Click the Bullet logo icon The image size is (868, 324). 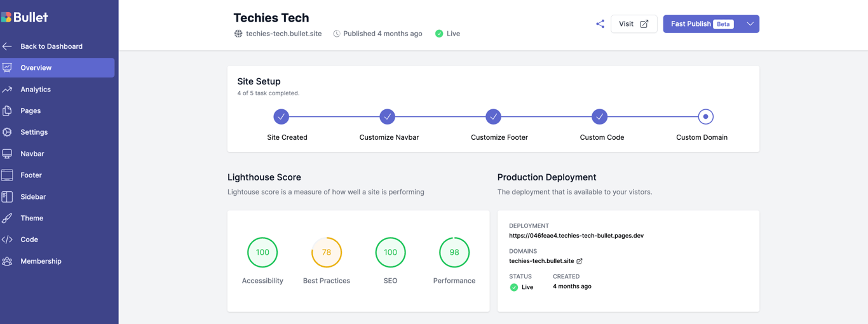[6, 17]
